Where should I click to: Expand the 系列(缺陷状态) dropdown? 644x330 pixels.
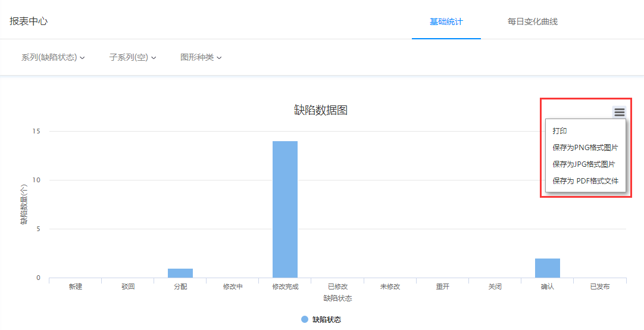53,58
